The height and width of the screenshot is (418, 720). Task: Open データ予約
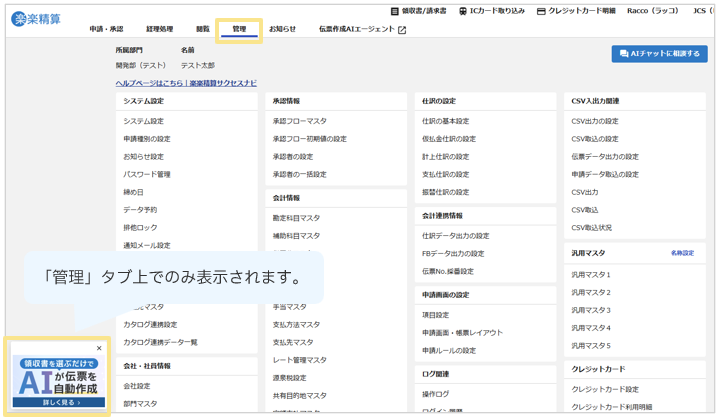(140, 210)
